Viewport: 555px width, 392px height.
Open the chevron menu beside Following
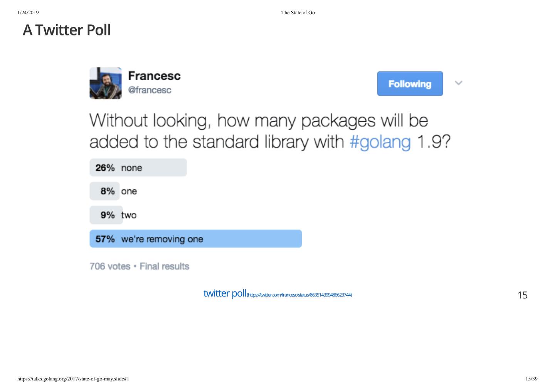pyautogui.click(x=458, y=83)
